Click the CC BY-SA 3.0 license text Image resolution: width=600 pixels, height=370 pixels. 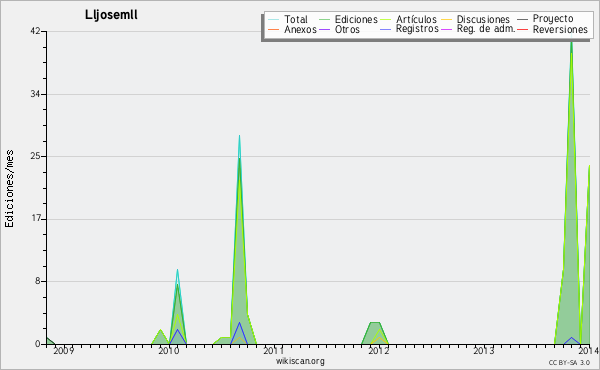click(569, 362)
